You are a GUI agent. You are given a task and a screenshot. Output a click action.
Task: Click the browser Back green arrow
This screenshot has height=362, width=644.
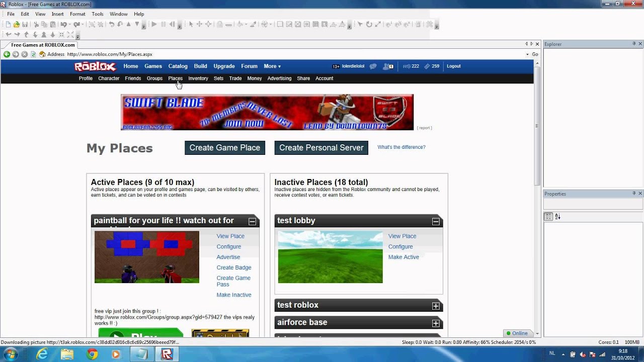(x=7, y=54)
